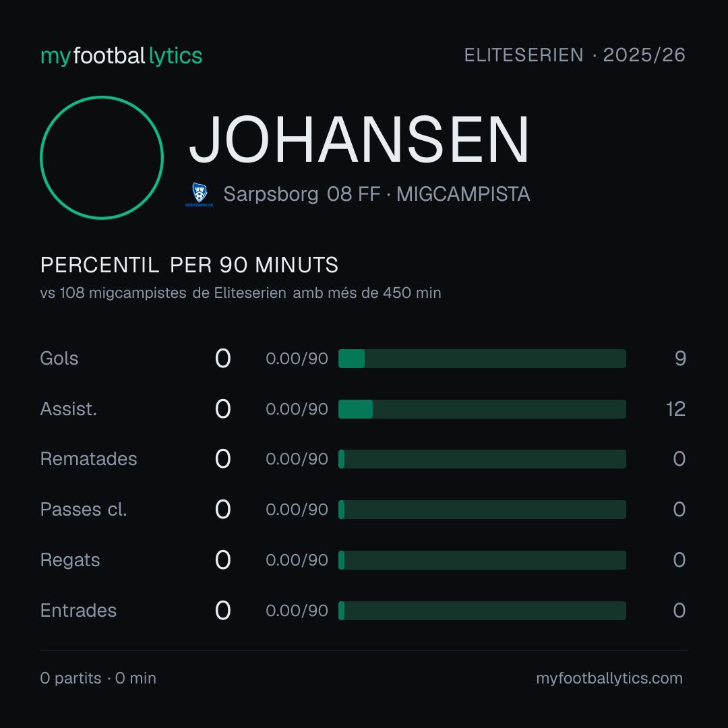Click the Gols percentile value 9
The image size is (728, 728).
[680, 359]
